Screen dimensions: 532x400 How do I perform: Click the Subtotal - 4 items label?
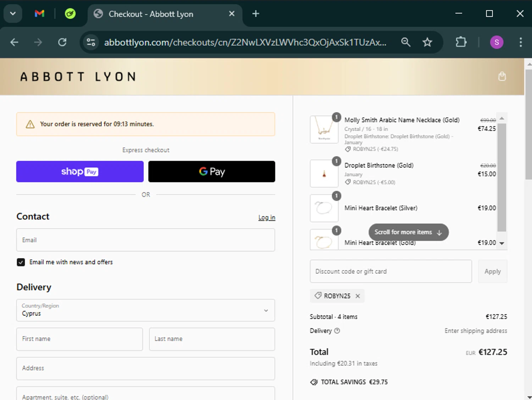(333, 317)
